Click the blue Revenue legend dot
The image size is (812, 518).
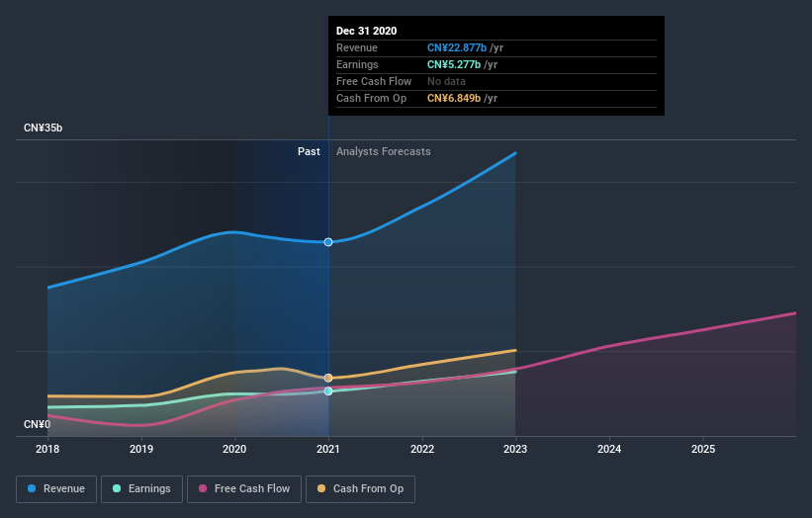point(32,488)
